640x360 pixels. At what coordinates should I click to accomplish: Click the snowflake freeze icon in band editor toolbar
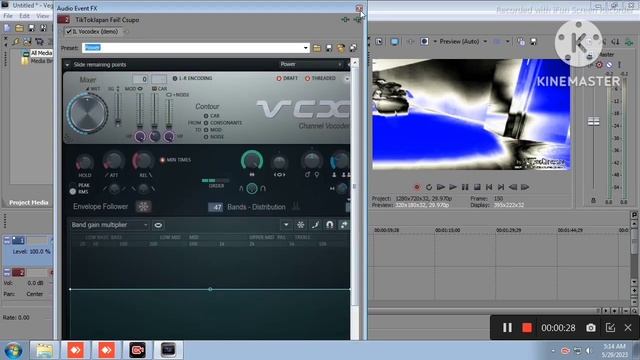(300, 225)
